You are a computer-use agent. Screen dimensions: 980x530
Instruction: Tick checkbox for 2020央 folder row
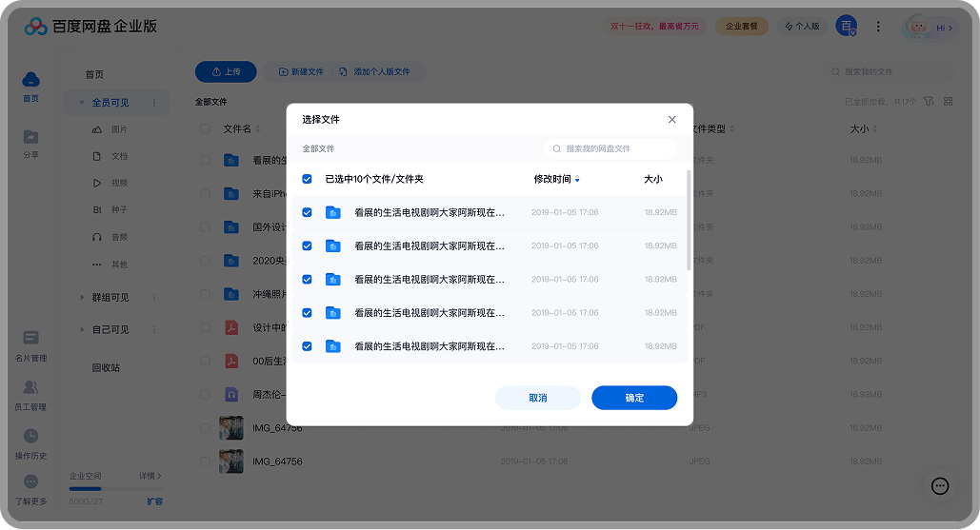205,261
